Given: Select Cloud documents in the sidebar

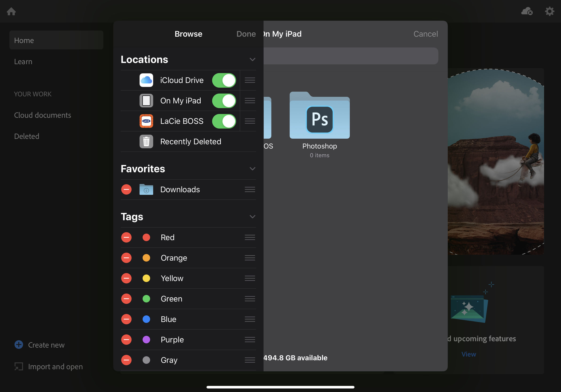Looking at the screenshot, I should tap(43, 115).
